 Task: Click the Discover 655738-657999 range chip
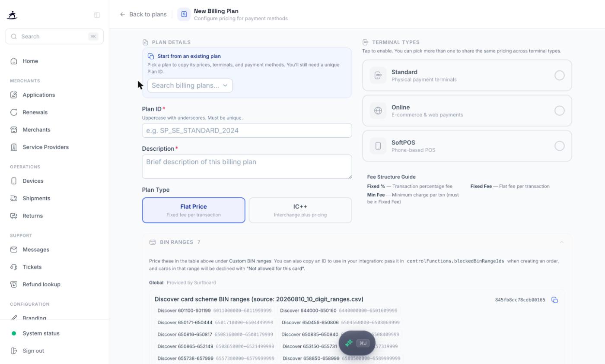point(216,358)
